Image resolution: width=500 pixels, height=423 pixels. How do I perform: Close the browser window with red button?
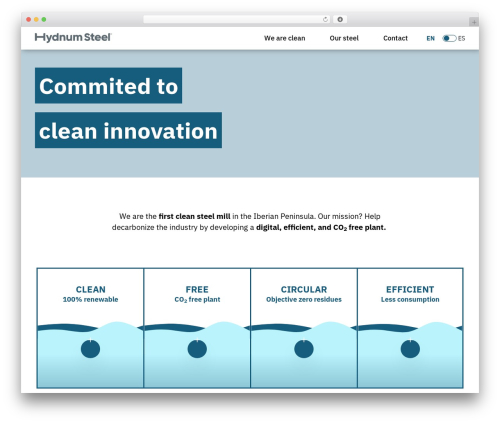point(29,19)
